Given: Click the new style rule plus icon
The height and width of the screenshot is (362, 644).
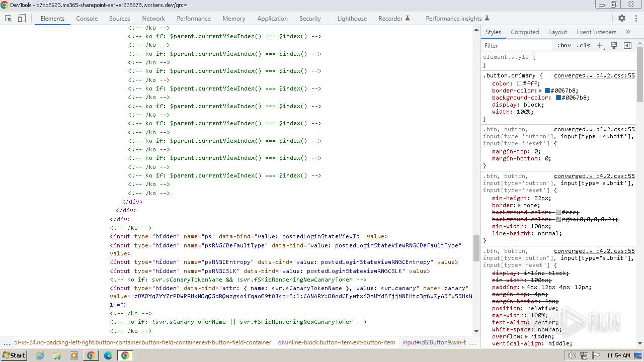Looking at the screenshot, I should tap(600, 45).
